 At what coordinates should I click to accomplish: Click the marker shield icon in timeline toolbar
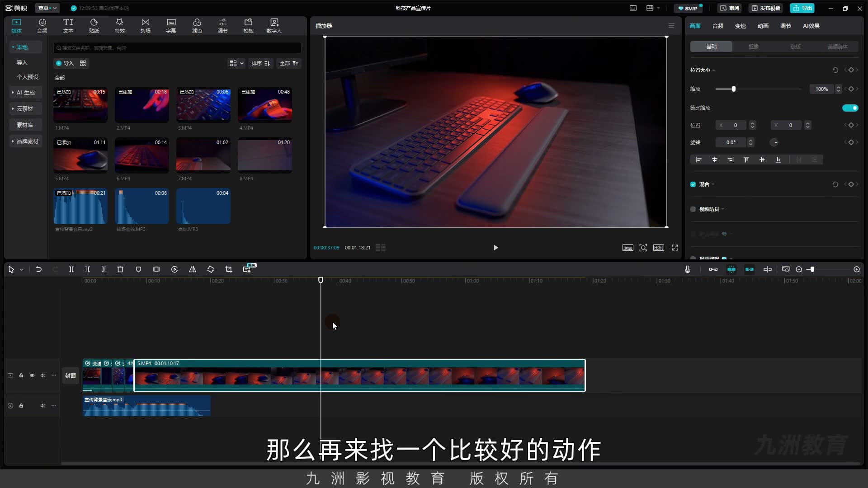[x=138, y=269]
